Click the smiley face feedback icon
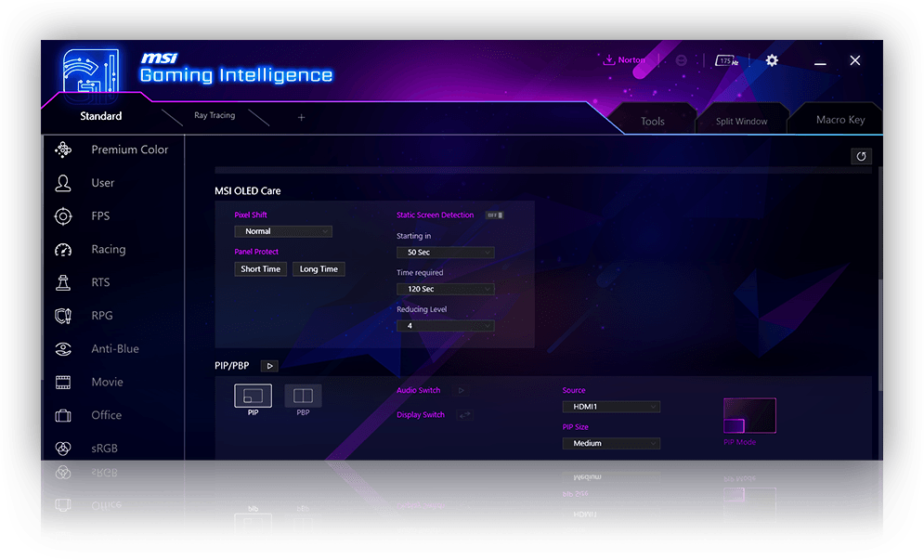Viewport: 924px width, 560px height. [x=682, y=60]
